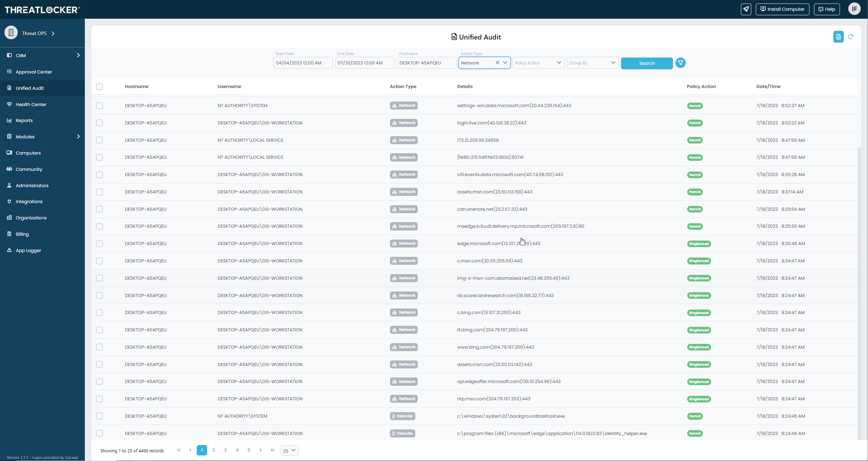The image size is (868, 461).
Task: Click the Install Computer button
Action: point(782,9)
